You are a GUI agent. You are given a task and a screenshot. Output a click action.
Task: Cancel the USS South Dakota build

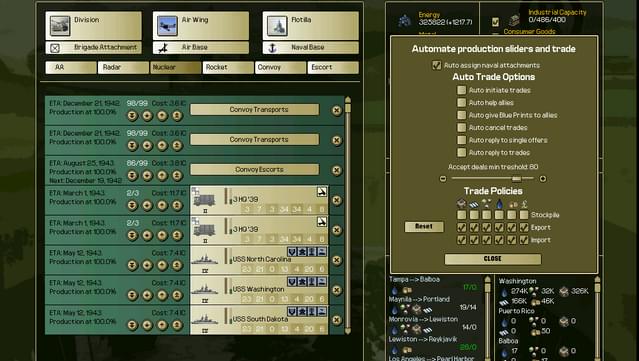337,320
